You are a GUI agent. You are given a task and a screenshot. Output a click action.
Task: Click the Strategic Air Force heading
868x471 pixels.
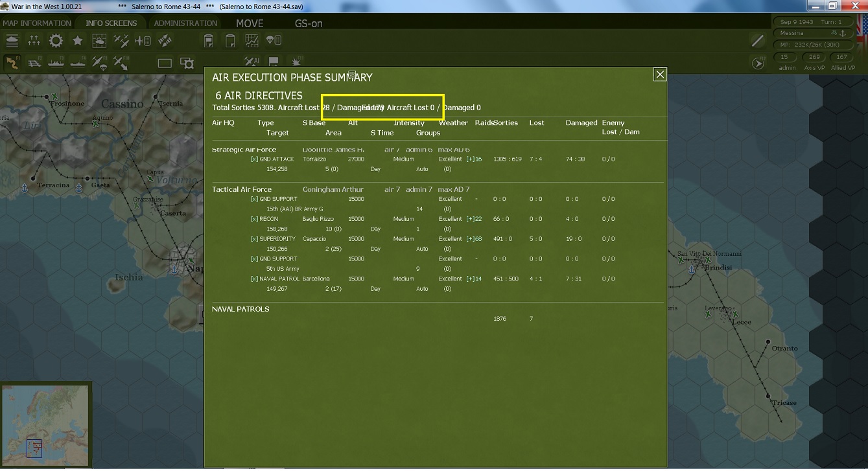pyautogui.click(x=244, y=150)
